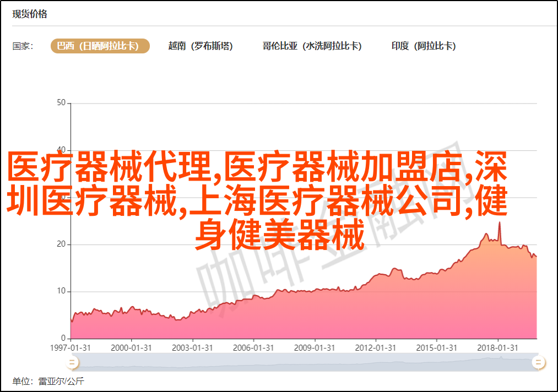Select the 巴西 (日晒阿拉比卡) country option

(x=100, y=46)
